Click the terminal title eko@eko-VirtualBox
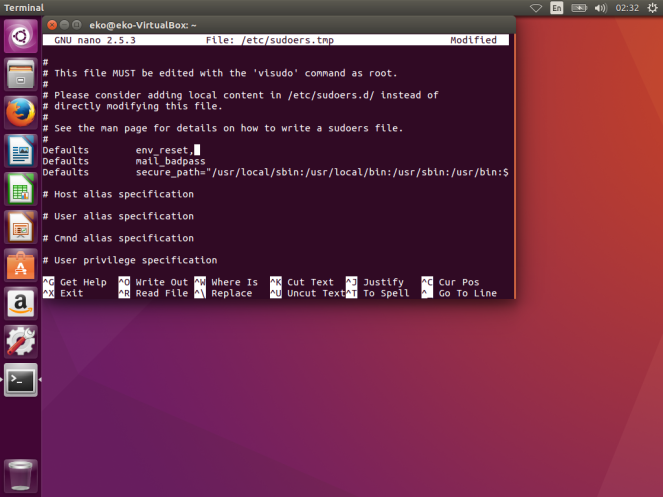This screenshot has width=663, height=497. click(142, 25)
